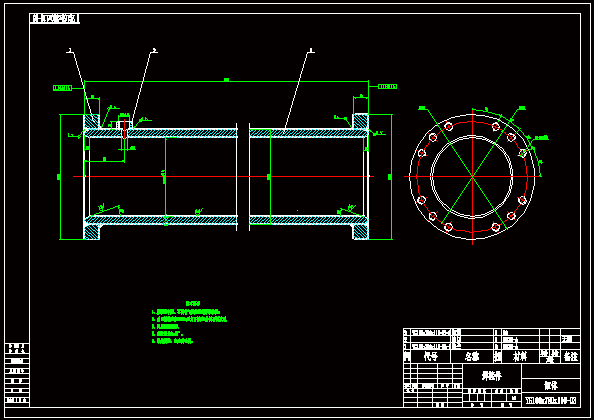Click the 备注 header cell in title block

(571, 356)
